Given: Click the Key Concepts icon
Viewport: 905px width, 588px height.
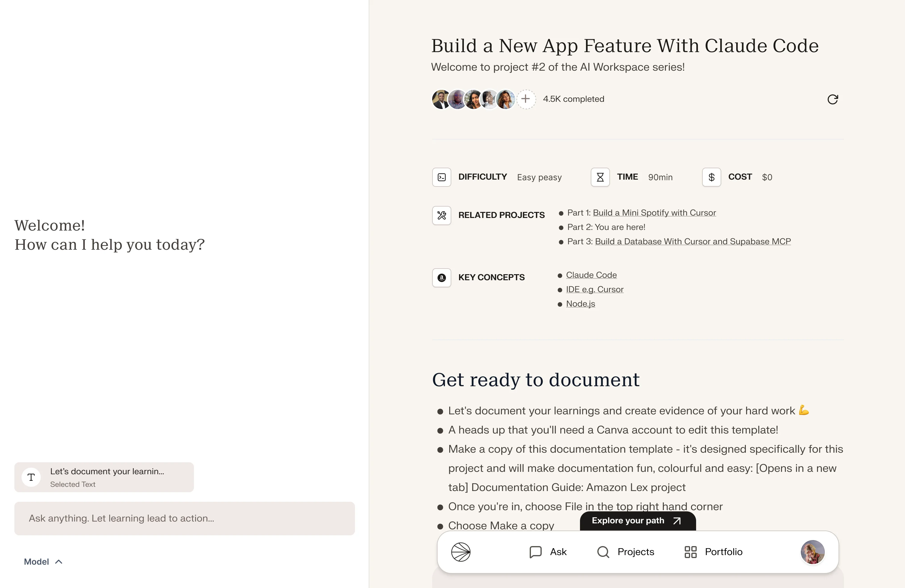Looking at the screenshot, I should (441, 278).
